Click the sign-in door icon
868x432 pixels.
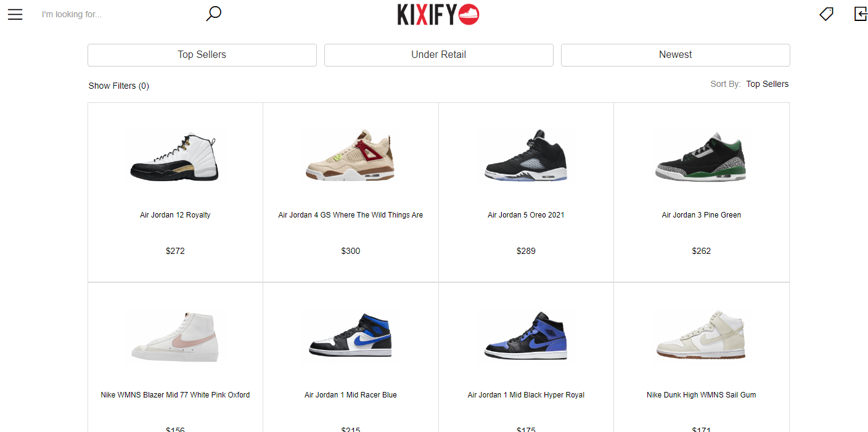(861, 14)
